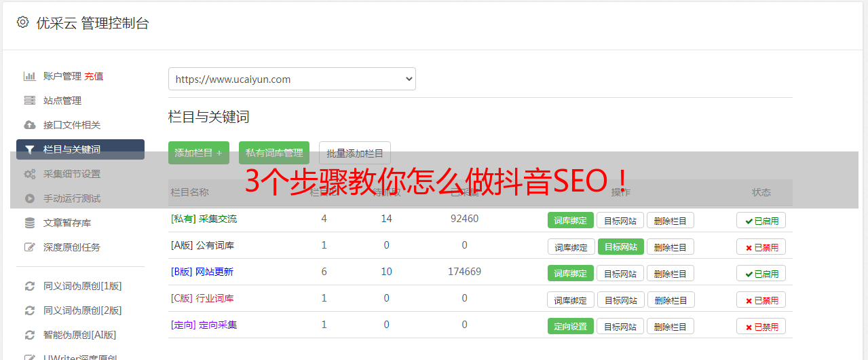Click the gear icon beside 优采云 管理控制台
The image size is (868, 360).
click(23, 22)
